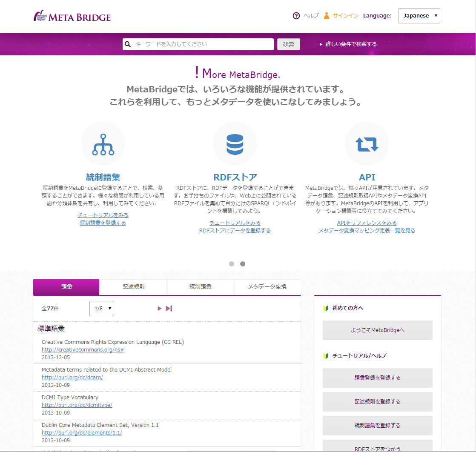
Task: Open the サインイン sign-in link
Action: coord(345,16)
